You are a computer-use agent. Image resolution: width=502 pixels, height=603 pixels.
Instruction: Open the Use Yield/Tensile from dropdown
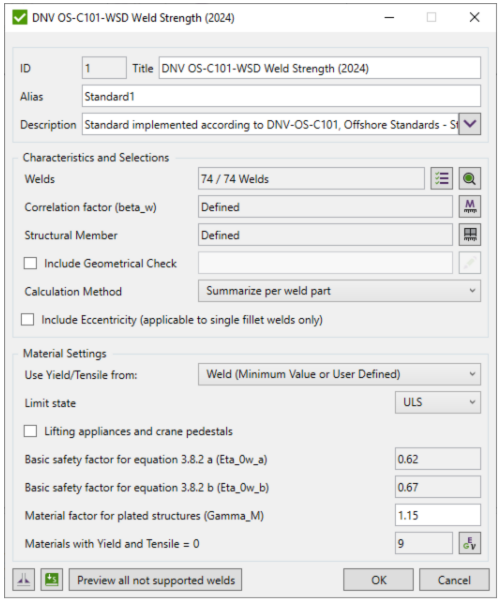[339, 374]
